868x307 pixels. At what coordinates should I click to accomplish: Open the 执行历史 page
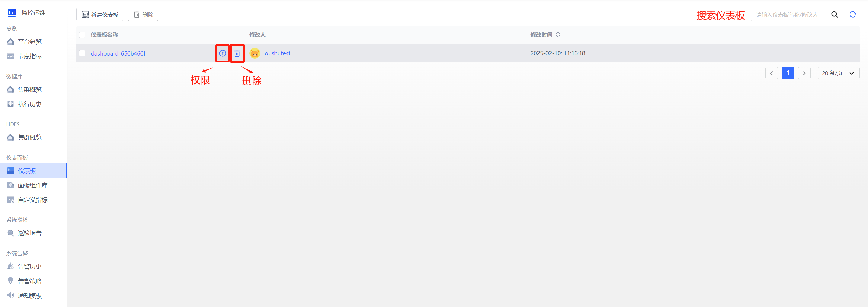(x=30, y=104)
